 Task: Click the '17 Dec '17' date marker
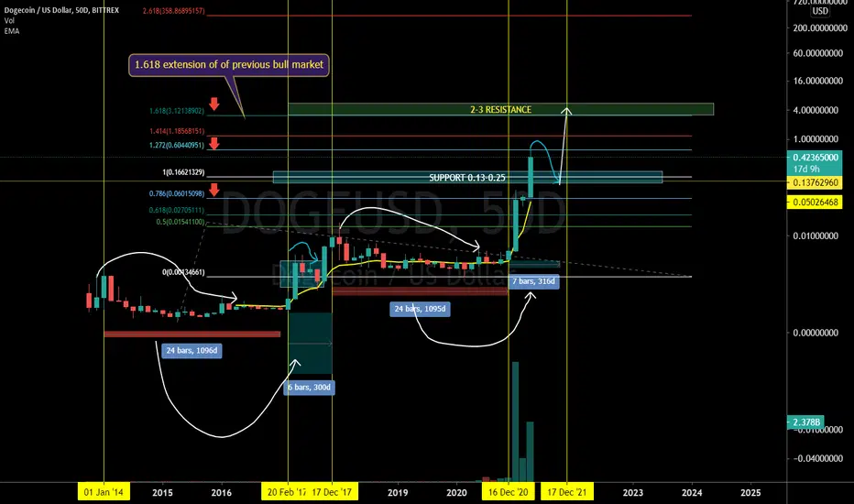[333, 493]
